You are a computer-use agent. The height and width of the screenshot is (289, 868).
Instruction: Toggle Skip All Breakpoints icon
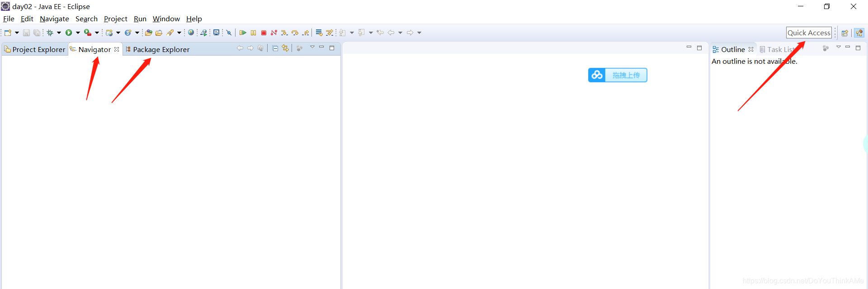(229, 33)
